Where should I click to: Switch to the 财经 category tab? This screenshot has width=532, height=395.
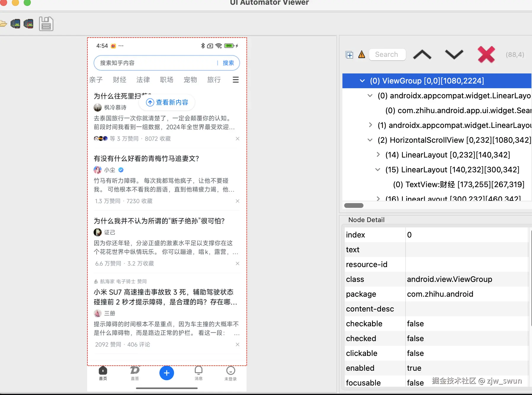click(119, 80)
